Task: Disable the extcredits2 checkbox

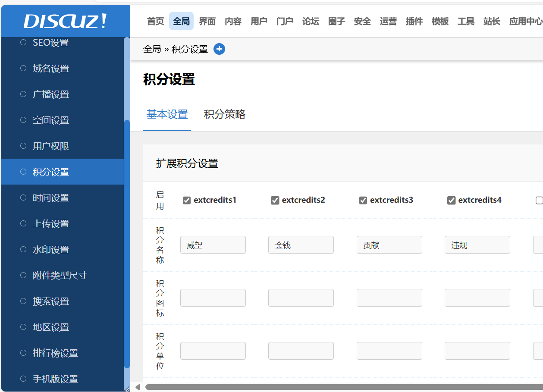Action: (275, 200)
